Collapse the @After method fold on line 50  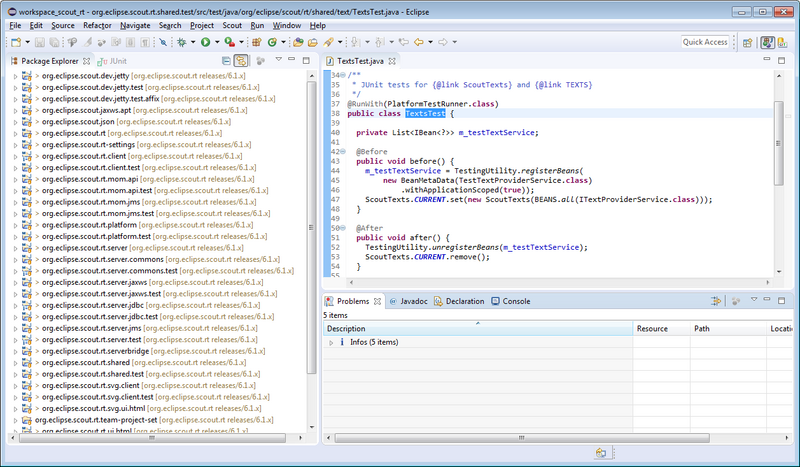343,228
